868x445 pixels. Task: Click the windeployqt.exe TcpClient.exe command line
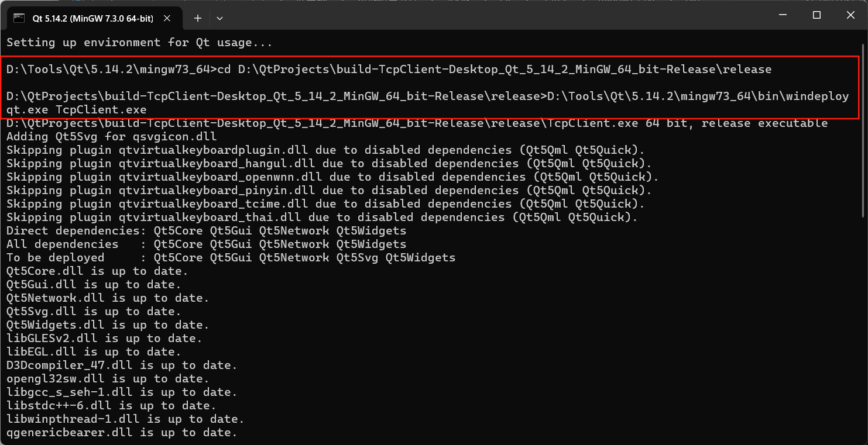(x=410, y=96)
